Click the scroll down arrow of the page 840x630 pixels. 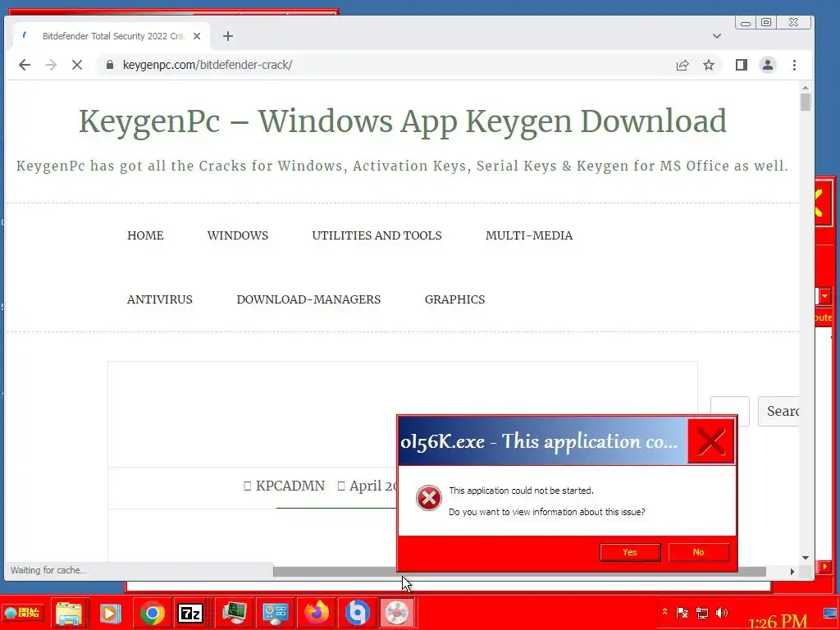tap(806, 558)
